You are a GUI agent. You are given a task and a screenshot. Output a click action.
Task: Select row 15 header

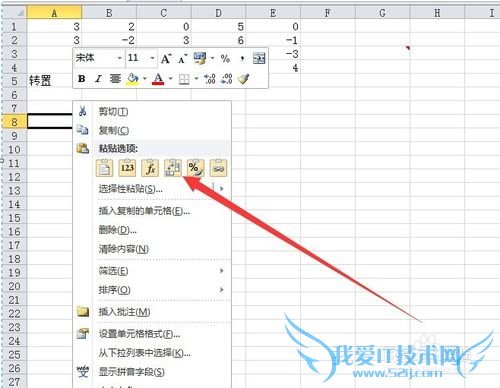(14, 218)
